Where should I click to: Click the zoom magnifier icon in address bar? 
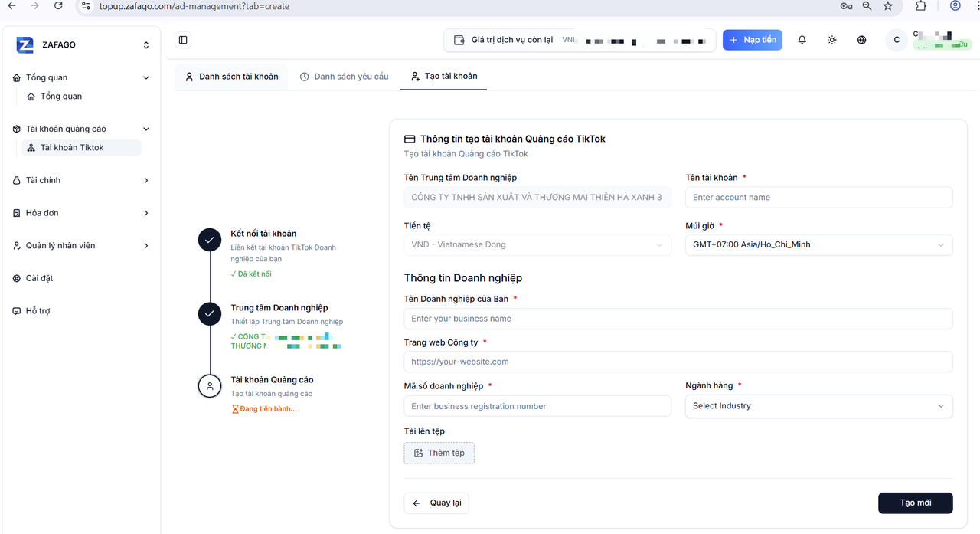867,5
